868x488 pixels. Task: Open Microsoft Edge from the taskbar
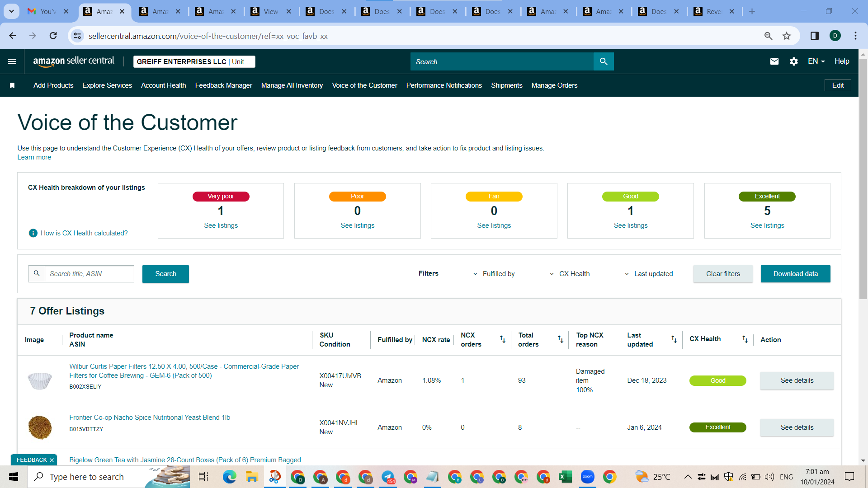pyautogui.click(x=229, y=477)
